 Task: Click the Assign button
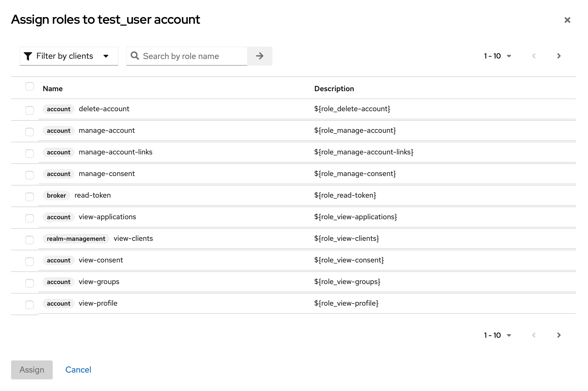tap(32, 370)
